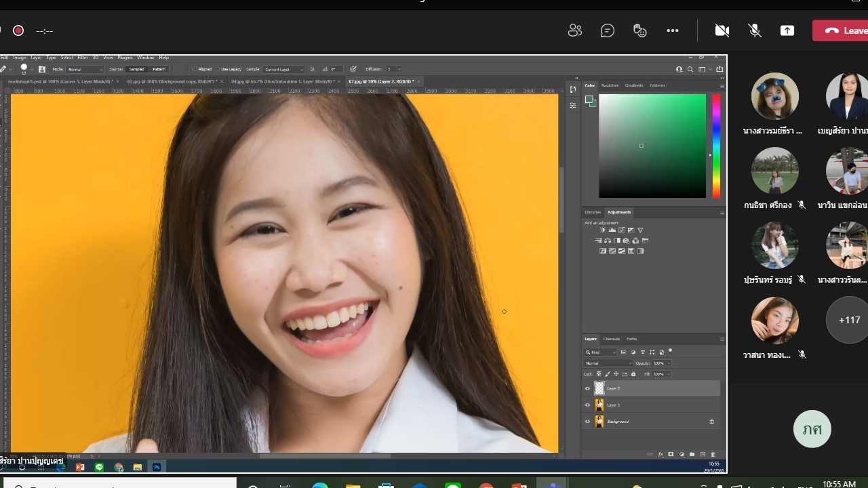Open Teams more actions menu
868x488 pixels.
pos(673,30)
